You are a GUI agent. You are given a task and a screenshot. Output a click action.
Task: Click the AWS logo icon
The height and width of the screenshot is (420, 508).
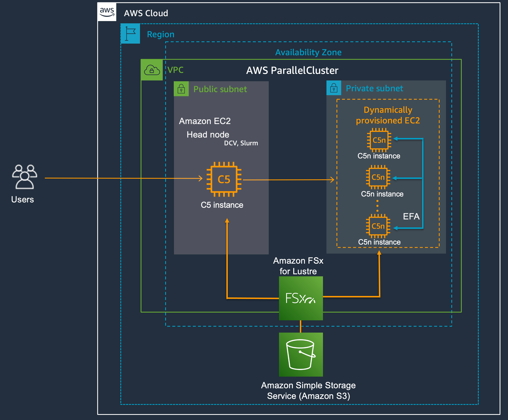pyautogui.click(x=107, y=12)
